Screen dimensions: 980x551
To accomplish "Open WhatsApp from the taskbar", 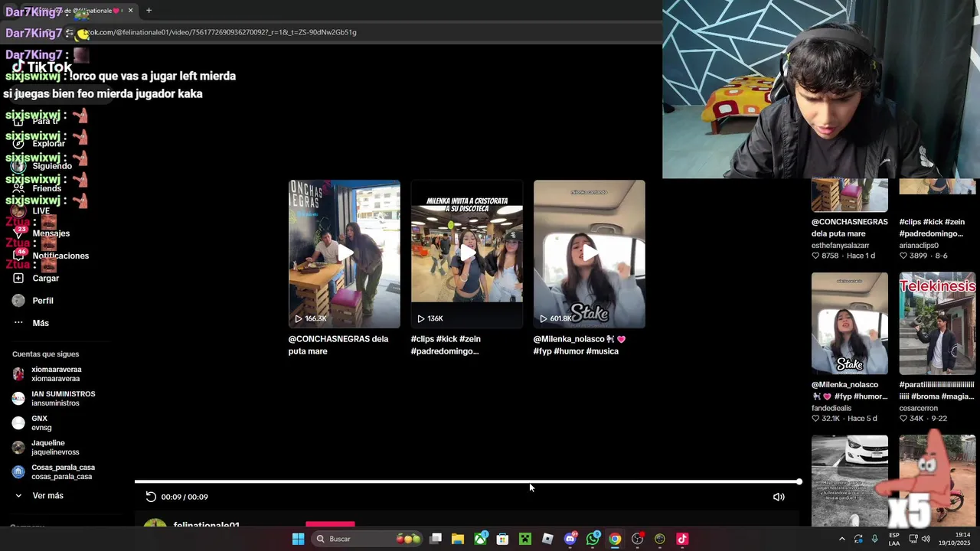I will 593,539.
